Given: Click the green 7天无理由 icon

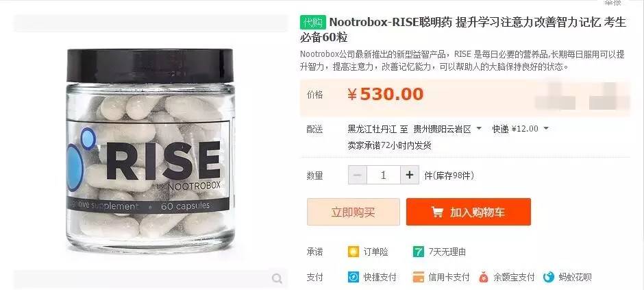Looking at the screenshot, I should [418, 252].
